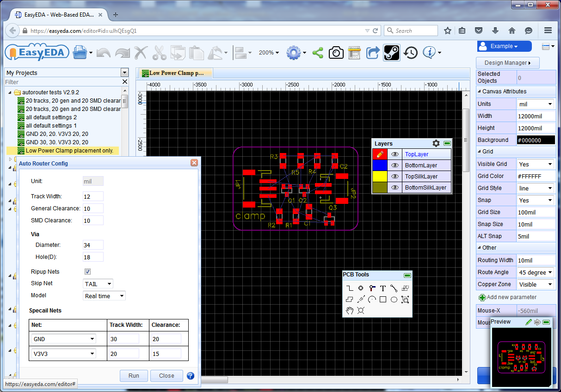561x392 pixels.
Task: Click the yellow TopSilkLayer color swatch
Action: (380, 177)
